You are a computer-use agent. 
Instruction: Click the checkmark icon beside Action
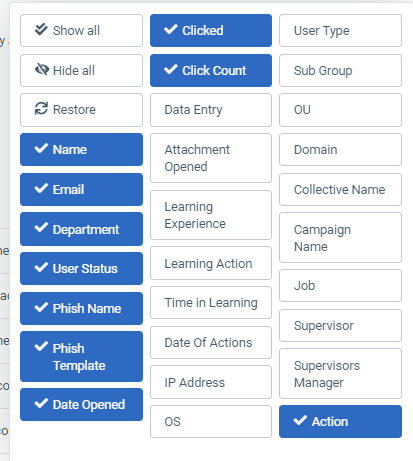click(300, 420)
